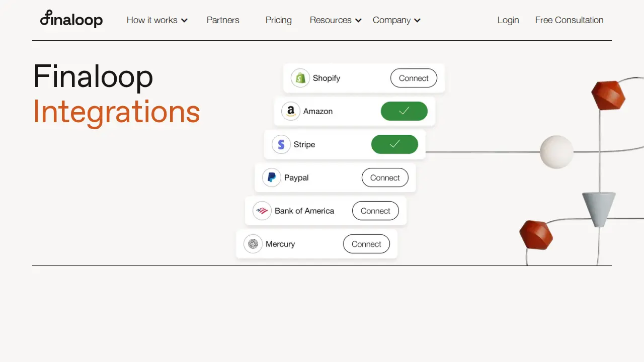Click the Finaloop logo
This screenshot has width=644, height=362.
(x=71, y=19)
